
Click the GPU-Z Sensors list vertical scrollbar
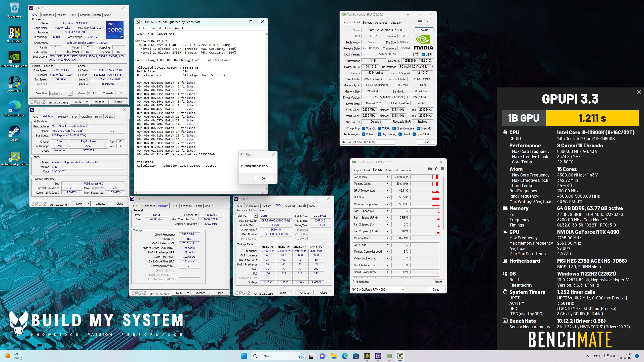(443, 204)
